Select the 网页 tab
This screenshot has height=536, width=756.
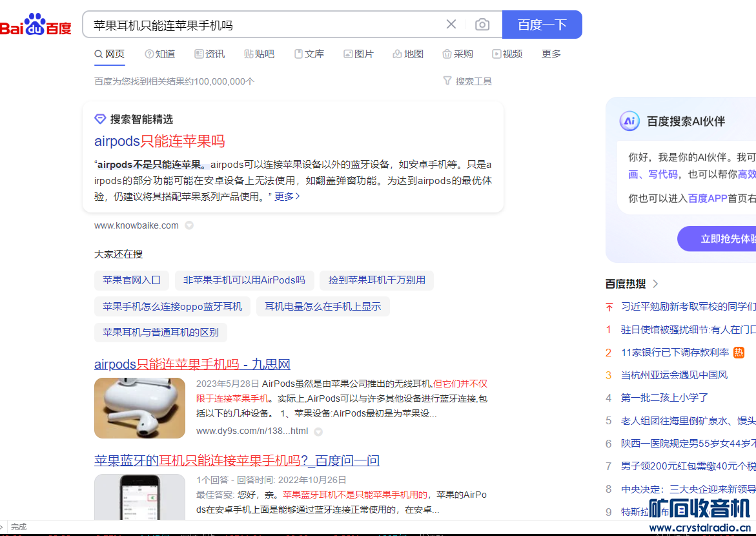[110, 54]
